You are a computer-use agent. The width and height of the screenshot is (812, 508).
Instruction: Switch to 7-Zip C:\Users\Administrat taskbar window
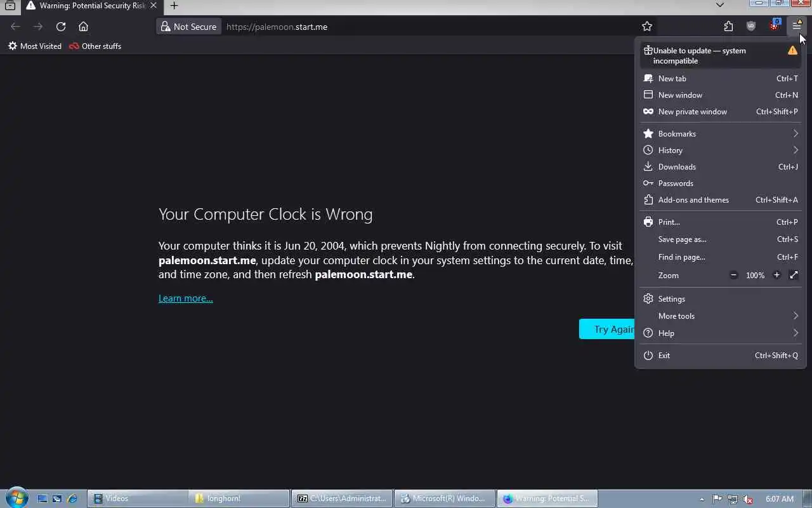coord(342,498)
